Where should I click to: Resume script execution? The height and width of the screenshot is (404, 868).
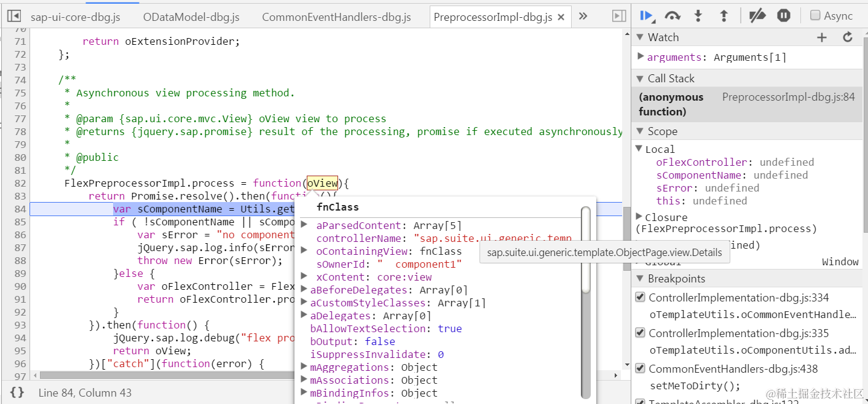[646, 16]
